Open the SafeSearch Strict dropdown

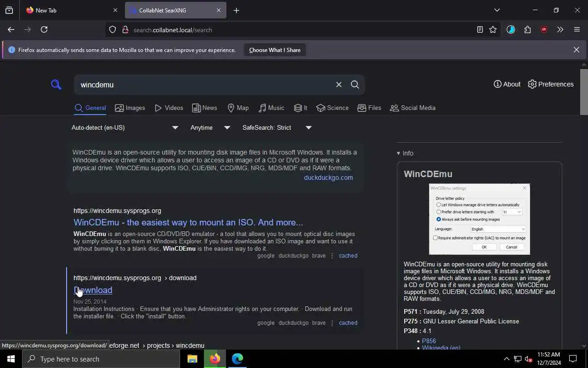277,127
